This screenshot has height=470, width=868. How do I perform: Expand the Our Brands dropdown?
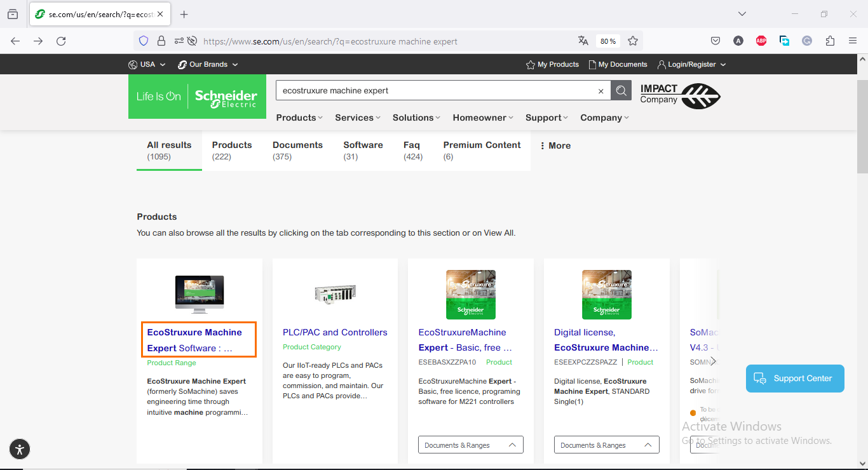(208, 64)
